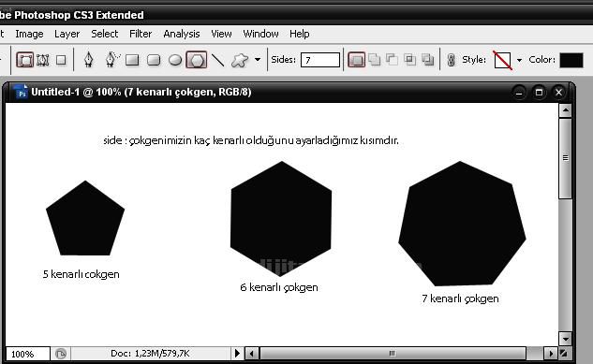The height and width of the screenshot is (364, 593).
Task: Choose the Freeform Pen tool
Action: [x=111, y=60]
